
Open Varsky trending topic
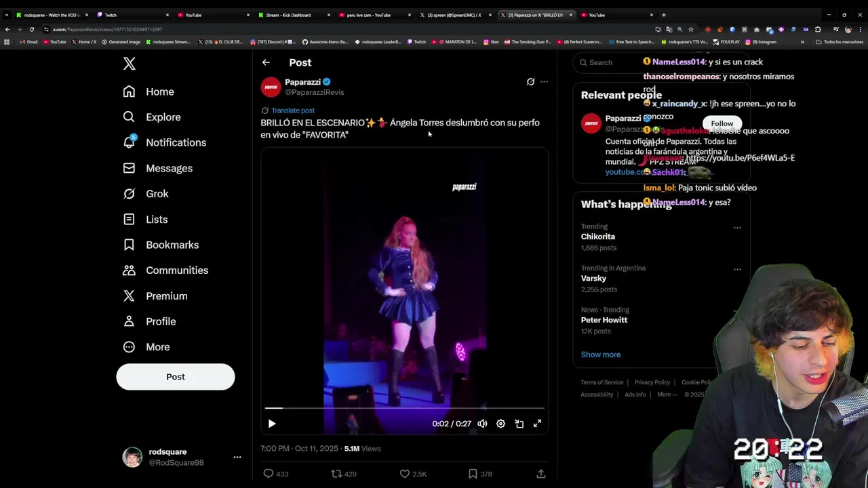(x=593, y=279)
